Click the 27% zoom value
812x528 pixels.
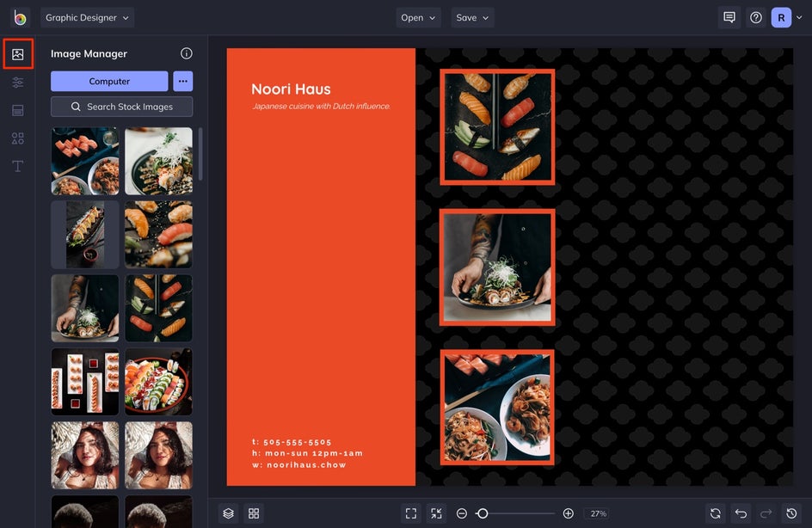click(598, 513)
